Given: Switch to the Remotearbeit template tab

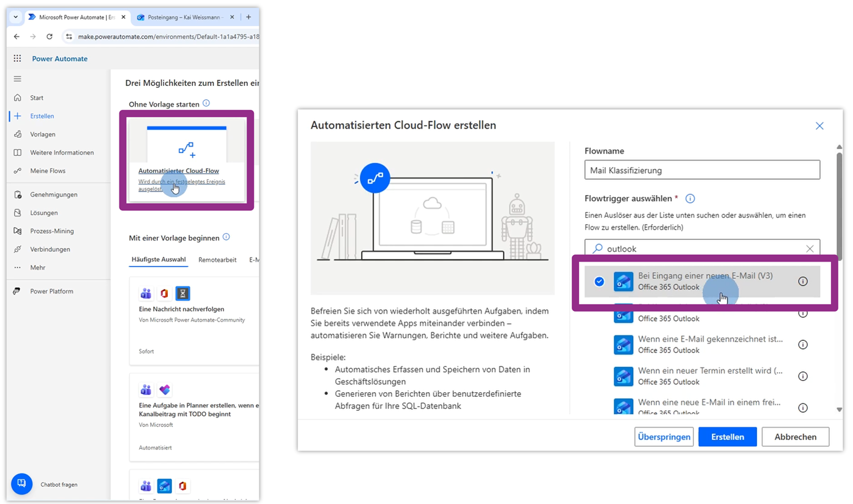Looking at the screenshot, I should [217, 260].
